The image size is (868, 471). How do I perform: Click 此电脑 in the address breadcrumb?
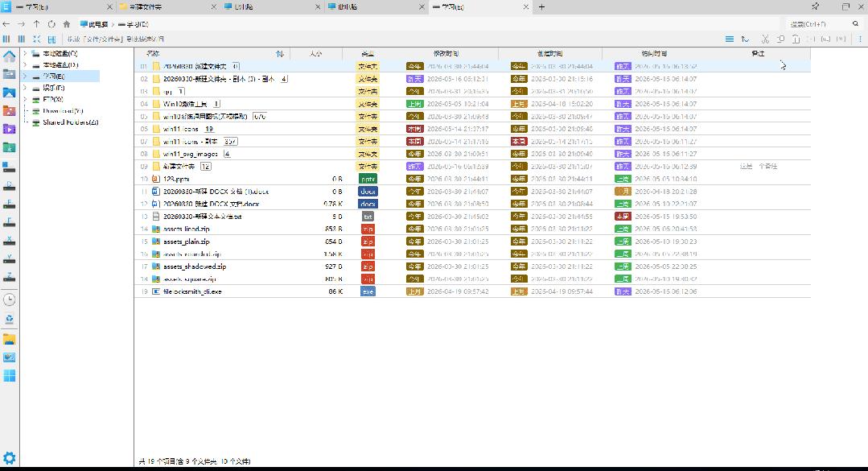coord(94,24)
